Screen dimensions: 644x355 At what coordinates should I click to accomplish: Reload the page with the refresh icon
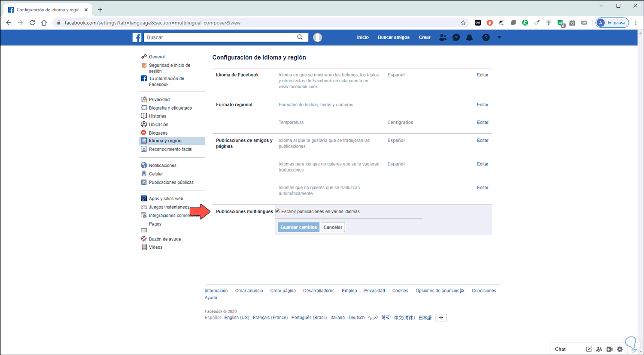click(x=32, y=23)
